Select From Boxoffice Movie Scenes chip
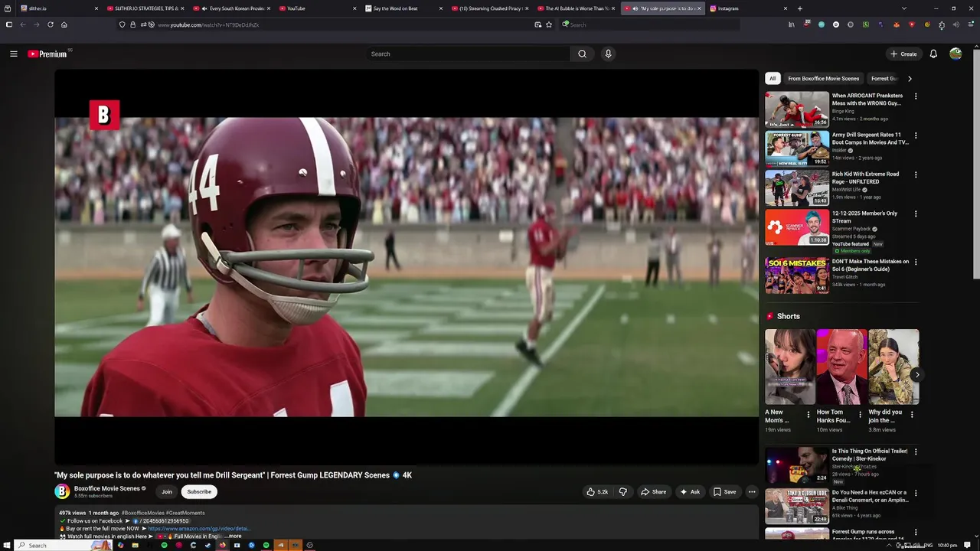The height and width of the screenshot is (551, 980). click(823, 78)
